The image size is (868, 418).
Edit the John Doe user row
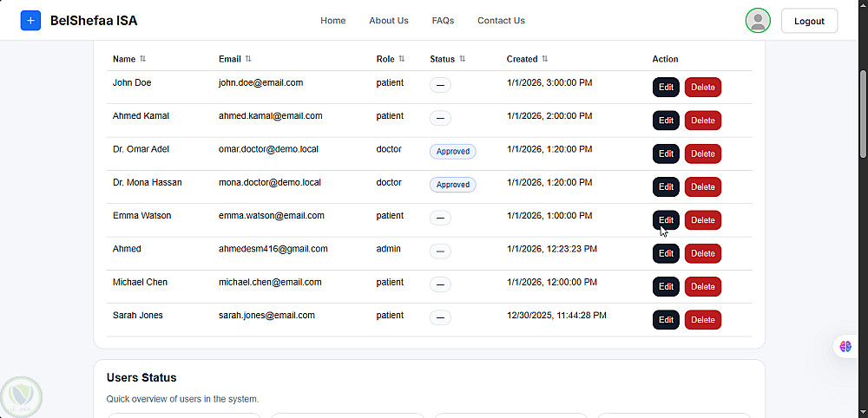[x=666, y=87]
